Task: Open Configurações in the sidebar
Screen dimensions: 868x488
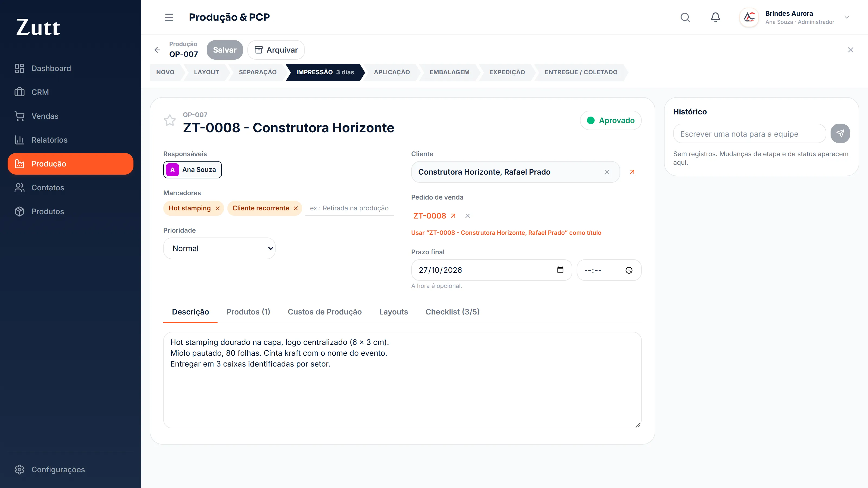Action: pyautogui.click(x=71, y=470)
